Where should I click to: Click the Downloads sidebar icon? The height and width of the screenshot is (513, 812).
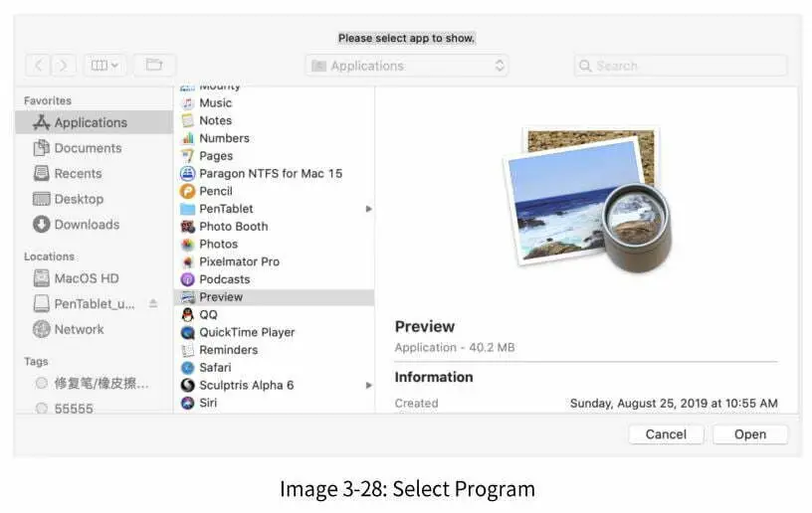click(42, 225)
